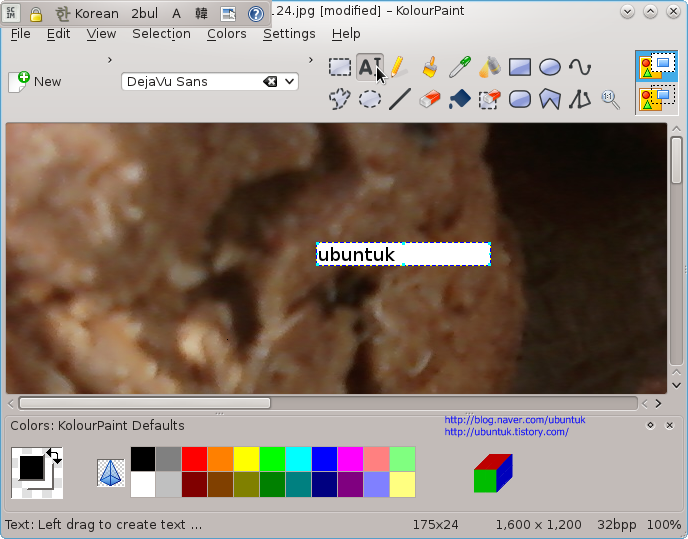Click the Korean input language indicator

click(87, 14)
